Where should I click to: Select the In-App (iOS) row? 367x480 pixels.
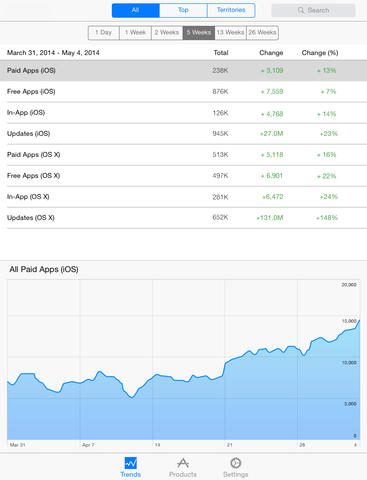(x=183, y=113)
